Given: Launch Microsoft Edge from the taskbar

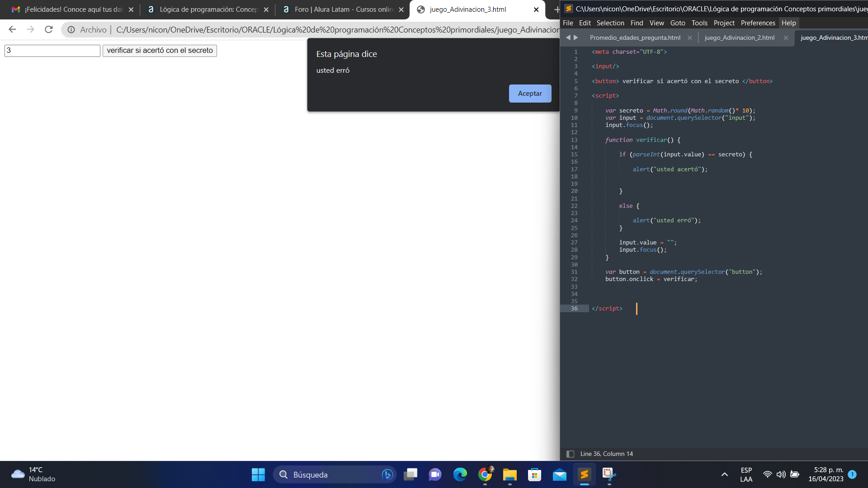Looking at the screenshot, I should point(460,474).
